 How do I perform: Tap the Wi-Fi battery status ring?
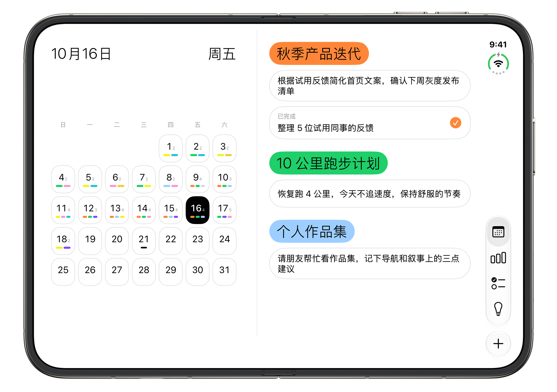click(x=498, y=64)
